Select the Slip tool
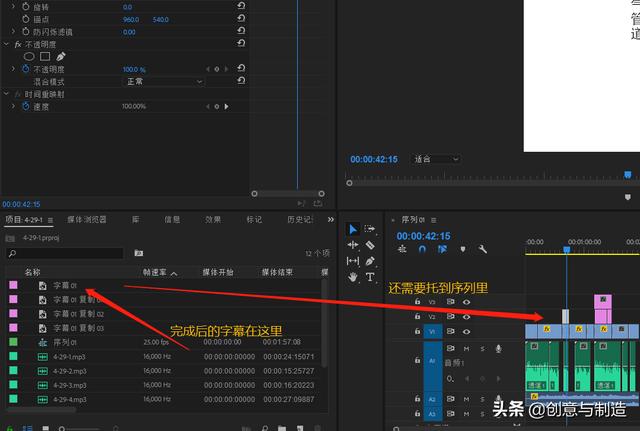The width and height of the screenshot is (640, 431). [353, 261]
